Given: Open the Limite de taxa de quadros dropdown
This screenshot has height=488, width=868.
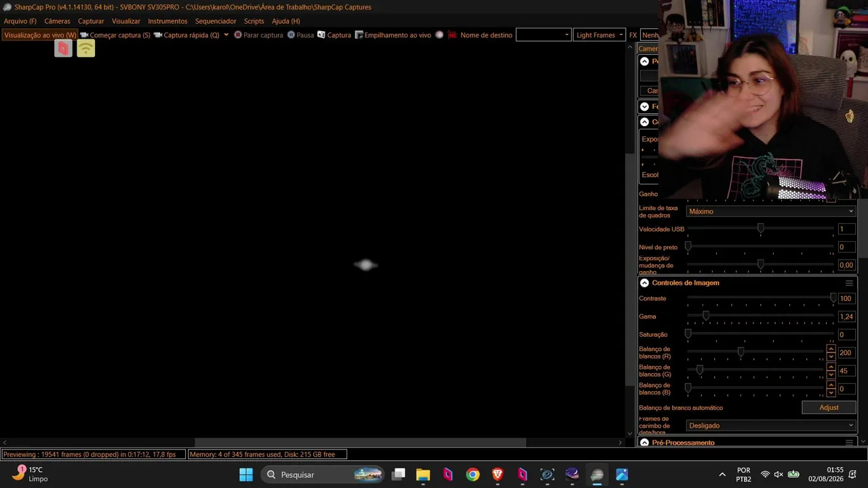Looking at the screenshot, I should [x=771, y=211].
